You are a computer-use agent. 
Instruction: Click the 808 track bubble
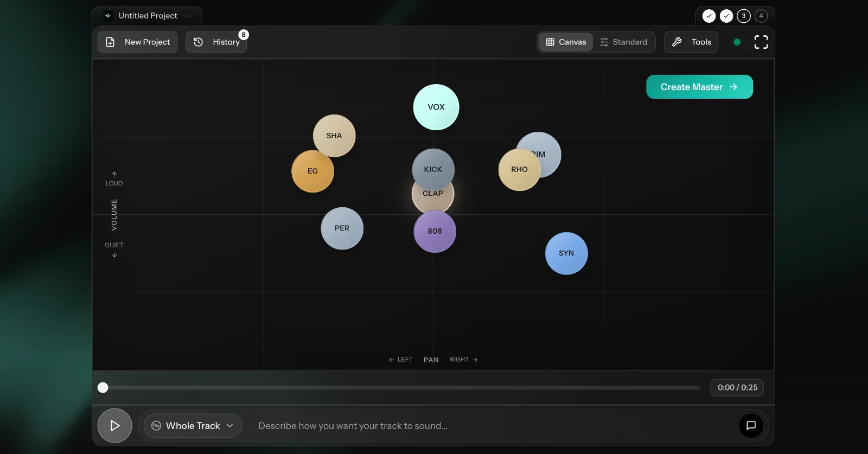435,232
